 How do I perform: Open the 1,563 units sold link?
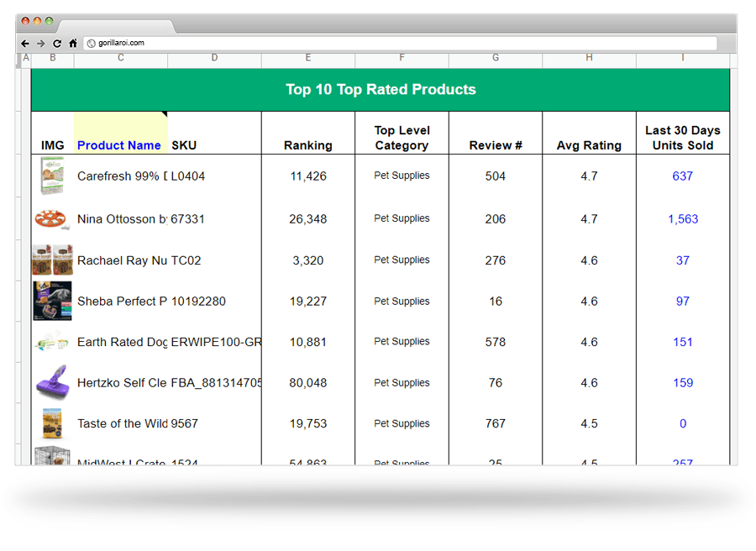click(682, 219)
